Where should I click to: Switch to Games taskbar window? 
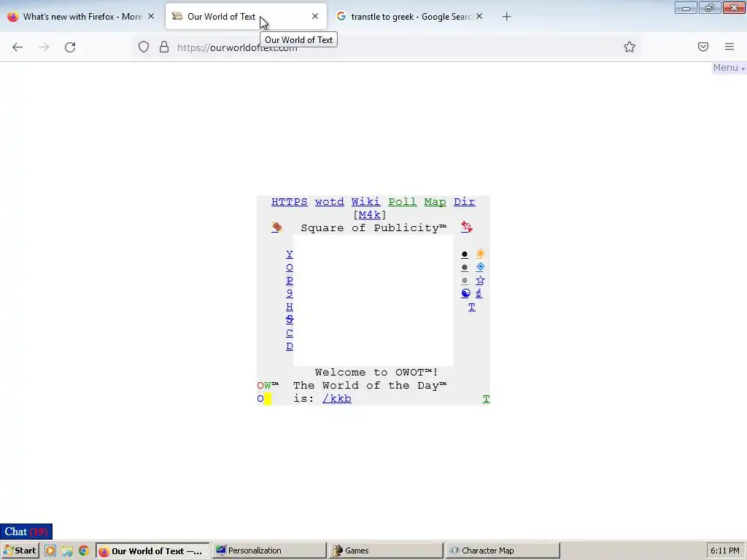[385, 551]
